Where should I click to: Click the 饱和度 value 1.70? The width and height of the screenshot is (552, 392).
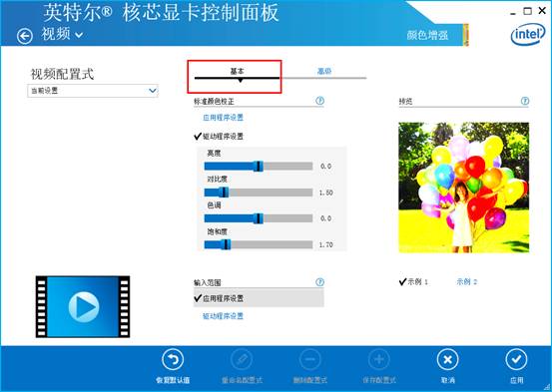(x=326, y=244)
